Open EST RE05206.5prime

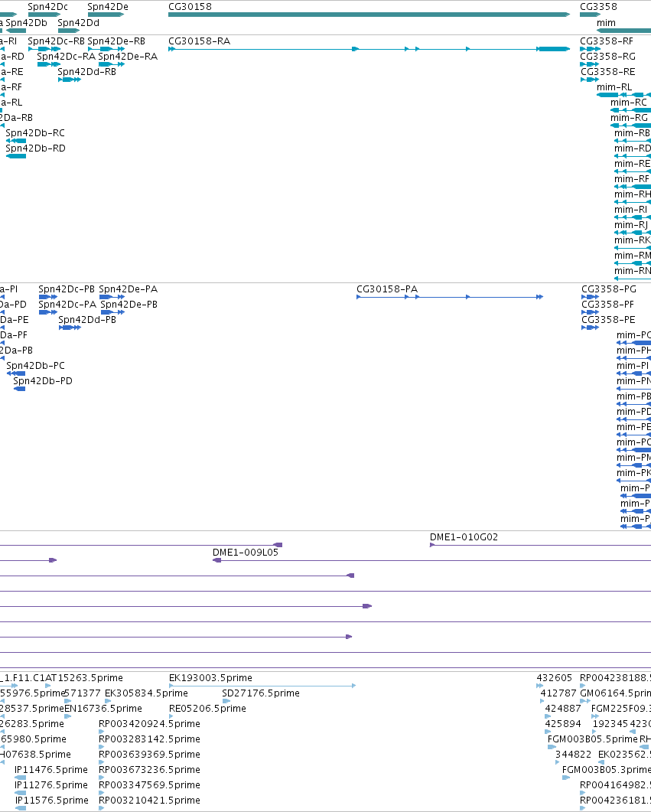(x=207, y=709)
